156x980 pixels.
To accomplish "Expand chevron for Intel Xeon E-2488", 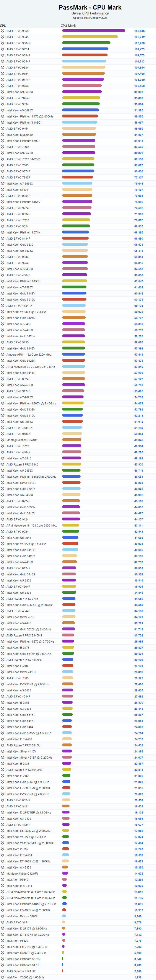I will [x=3, y=666].
